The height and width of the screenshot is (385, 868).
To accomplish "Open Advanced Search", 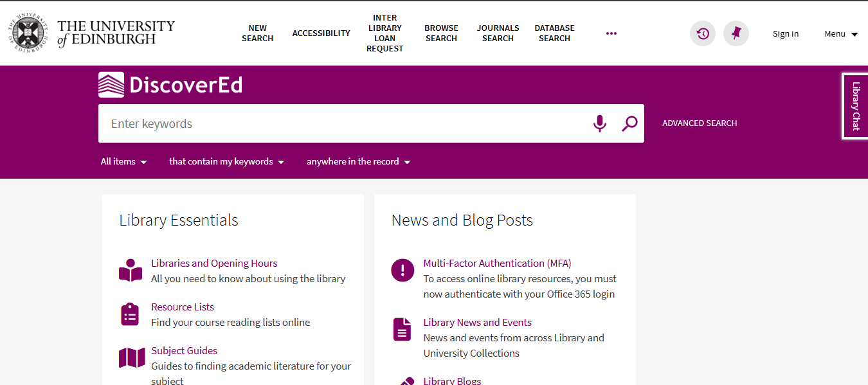I will click(700, 123).
